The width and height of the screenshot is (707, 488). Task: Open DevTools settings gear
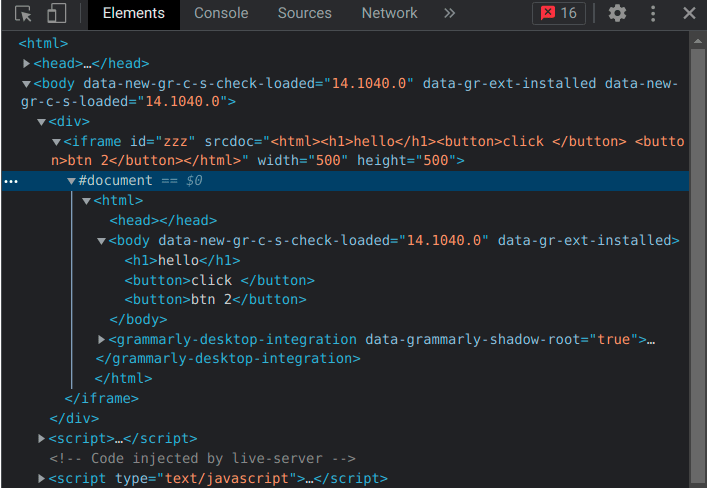(x=617, y=13)
